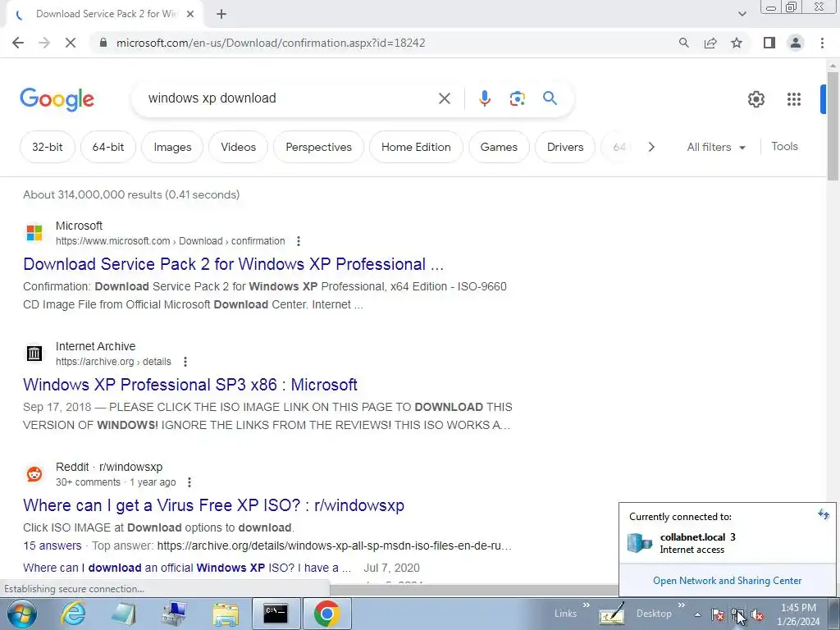The width and height of the screenshot is (840, 630).
Task: Click the share page icon
Action: (x=710, y=43)
